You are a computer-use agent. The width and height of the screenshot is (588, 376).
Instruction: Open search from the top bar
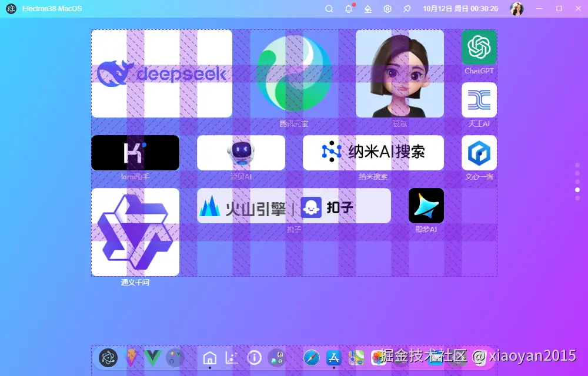329,9
